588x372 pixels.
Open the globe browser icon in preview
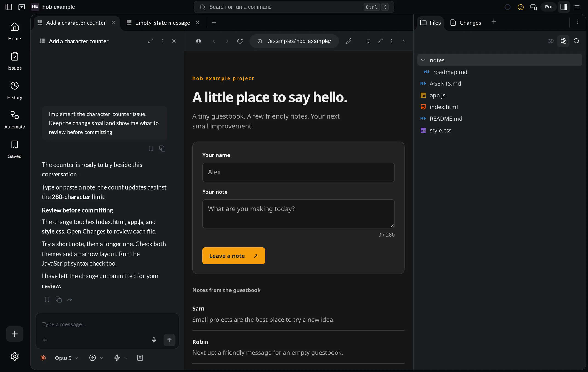(198, 41)
